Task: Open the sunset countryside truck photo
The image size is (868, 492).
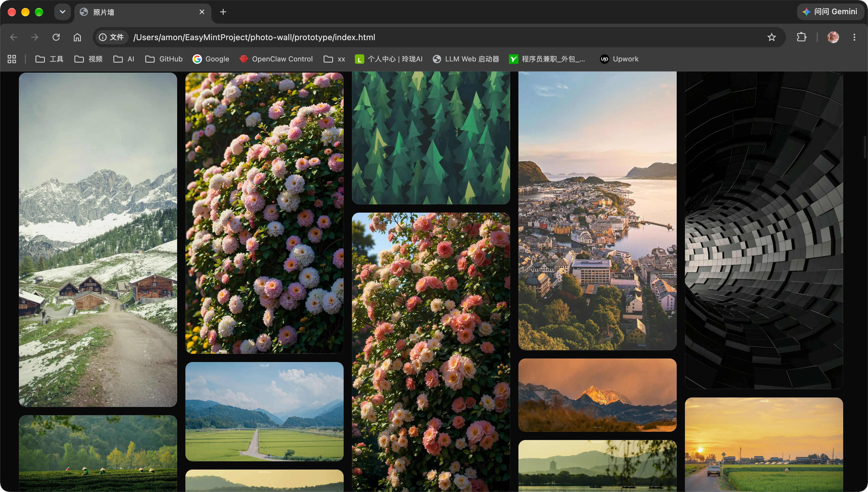Action: pyautogui.click(x=764, y=445)
